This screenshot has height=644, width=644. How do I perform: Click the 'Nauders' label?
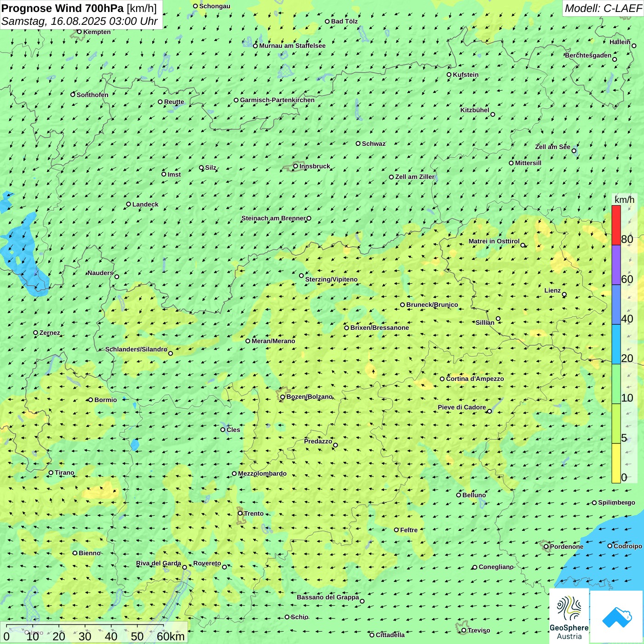[100, 273]
